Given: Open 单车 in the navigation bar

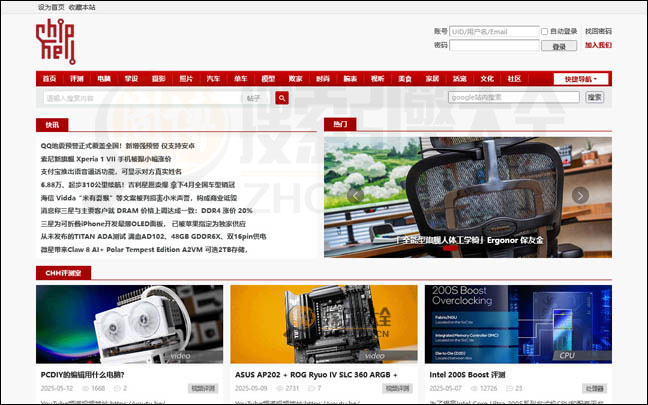Looking at the screenshot, I should point(241,79).
